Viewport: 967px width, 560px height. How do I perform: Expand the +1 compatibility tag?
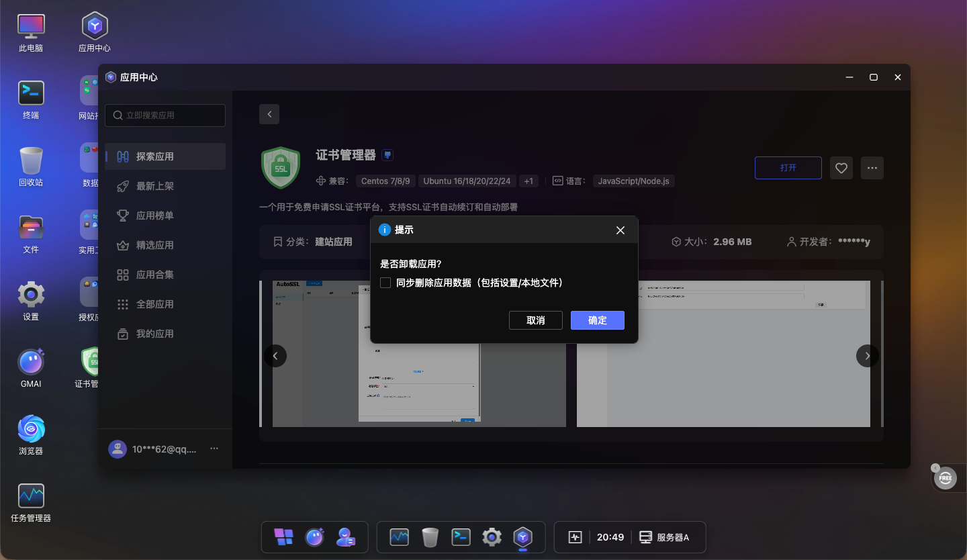coord(528,181)
